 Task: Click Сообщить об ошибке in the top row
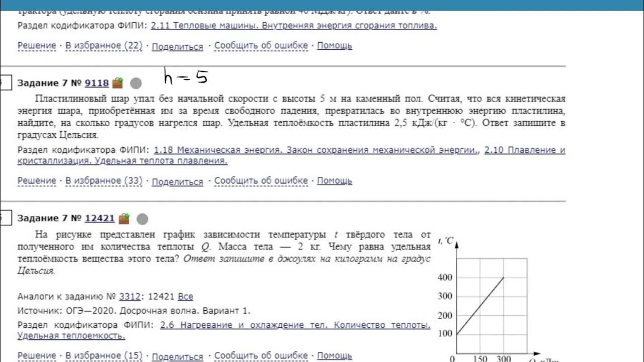click(x=261, y=45)
